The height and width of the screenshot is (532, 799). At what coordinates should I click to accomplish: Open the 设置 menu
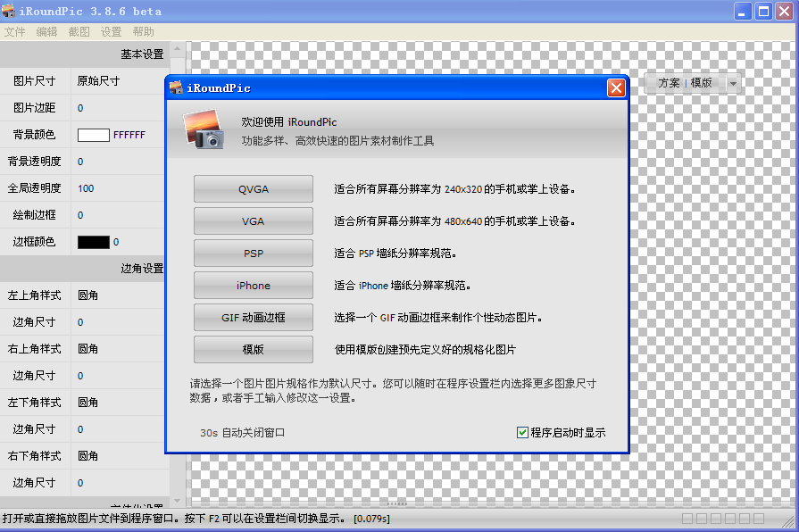coord(111,31)
